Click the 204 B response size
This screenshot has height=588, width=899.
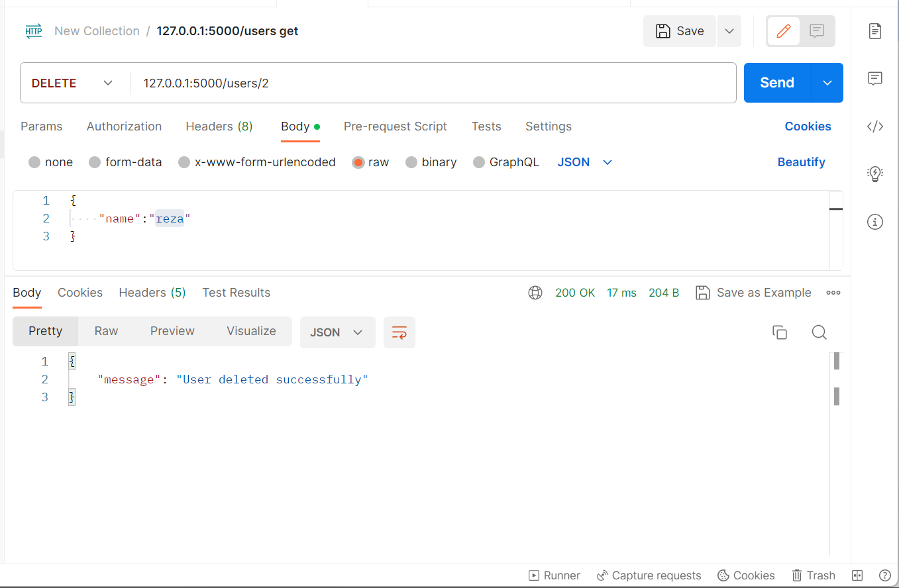click(x=664, y=293)
